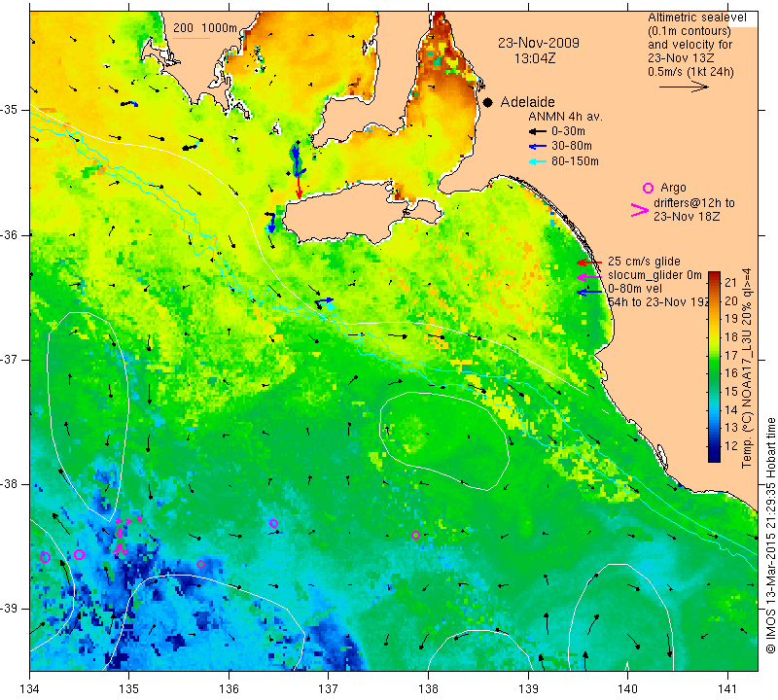Click the 17 value on temperature colorbar

click(x=731, y=355)
